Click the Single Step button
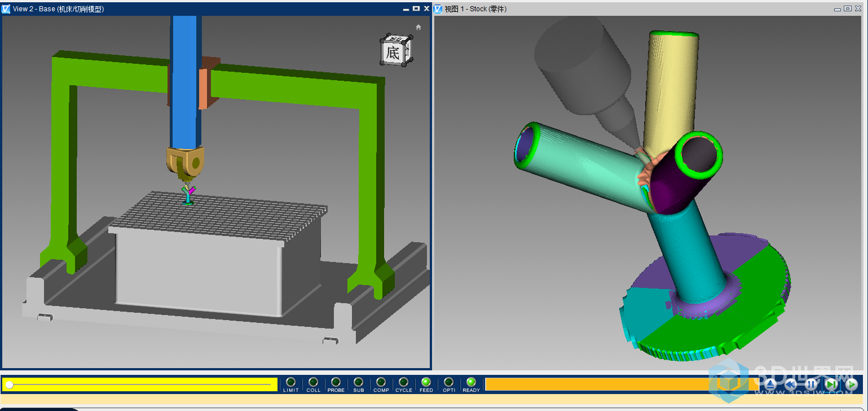The height and width of the screenshot is (411, 868). tap(831, 384)
